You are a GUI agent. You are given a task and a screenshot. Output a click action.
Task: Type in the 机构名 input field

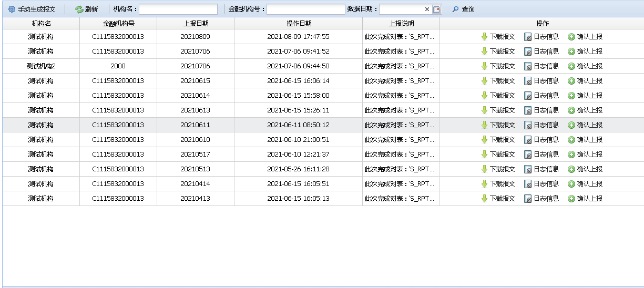178,9
